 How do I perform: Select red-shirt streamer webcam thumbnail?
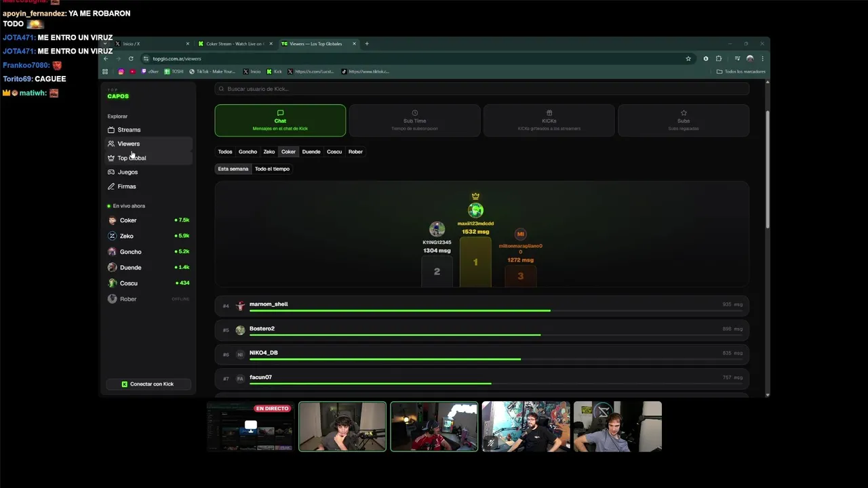[x=434, y=426]
